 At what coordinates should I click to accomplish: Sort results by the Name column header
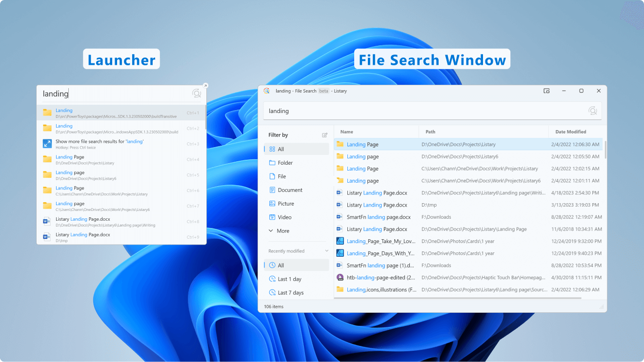(346, 132)
